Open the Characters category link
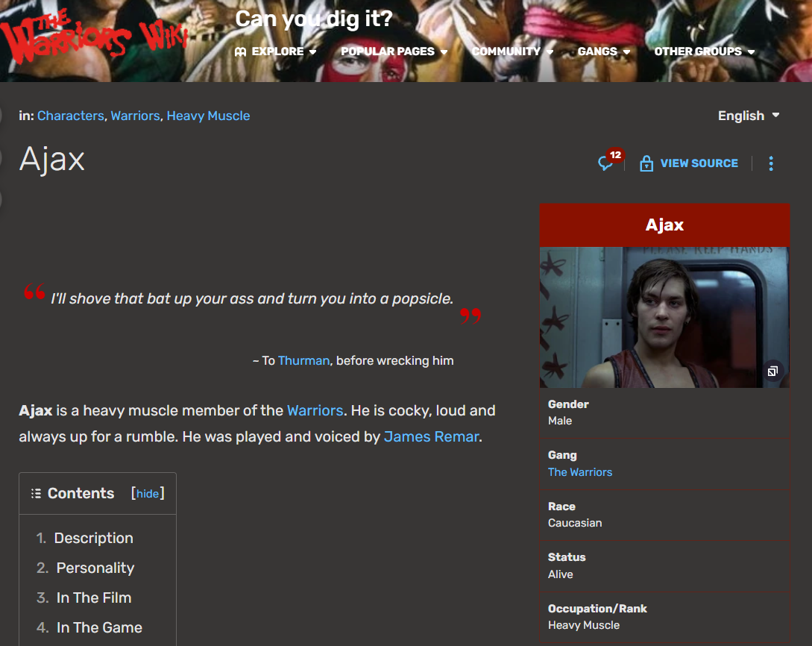 (x=70, y=116)
